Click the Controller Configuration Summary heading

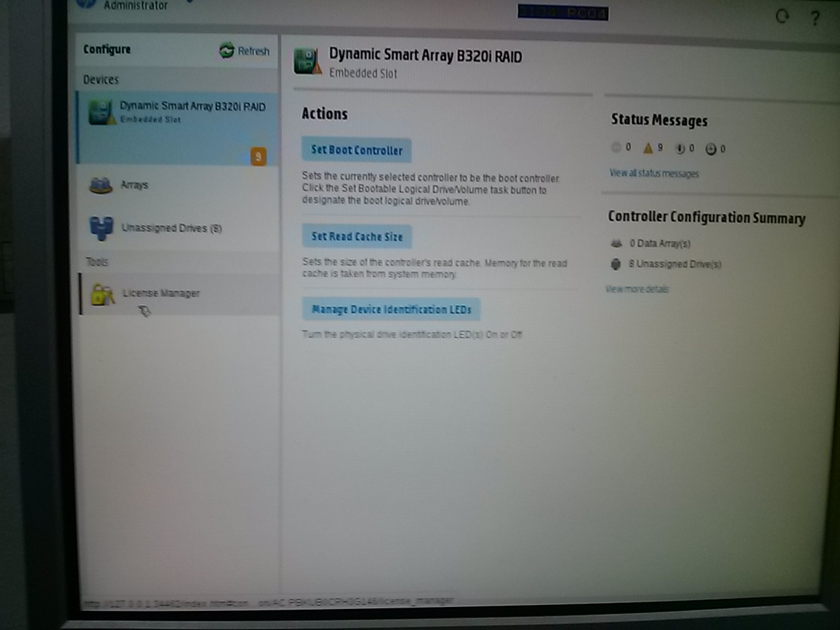[x=707, y=217]
